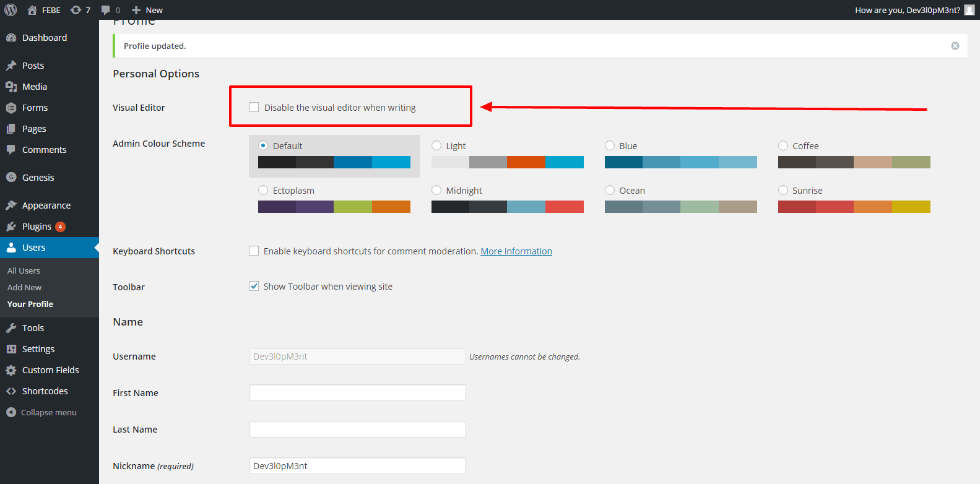This screenshot has height=484, width=980.
Task: Open the Custom Fields menu label
Action: click(51, 370)
